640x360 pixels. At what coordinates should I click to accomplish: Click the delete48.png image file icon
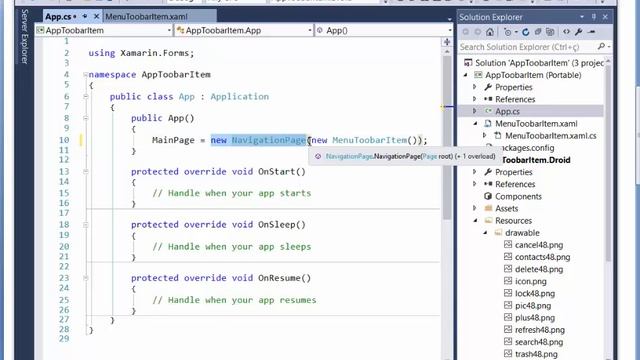click(508, 269)
